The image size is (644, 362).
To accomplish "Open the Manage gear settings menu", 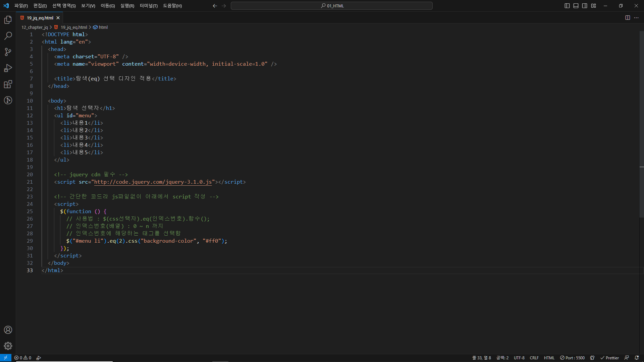I will pyautogui.click(x=8, y=346).
